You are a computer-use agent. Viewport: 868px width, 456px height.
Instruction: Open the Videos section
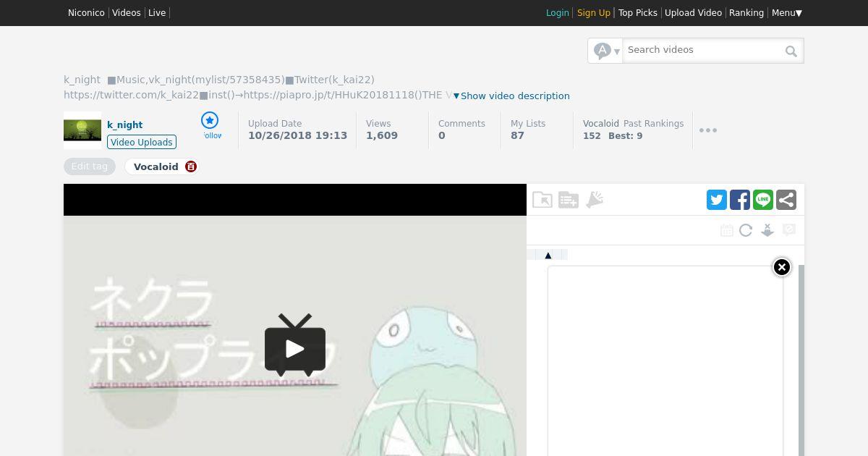127,13
